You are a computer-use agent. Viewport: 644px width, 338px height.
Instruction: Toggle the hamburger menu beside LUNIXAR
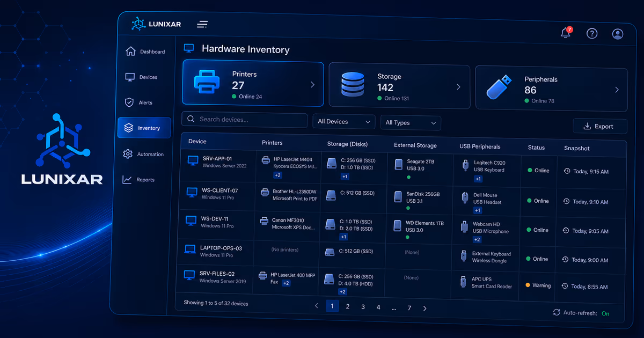pyautogui.click(x=202, y=24)
